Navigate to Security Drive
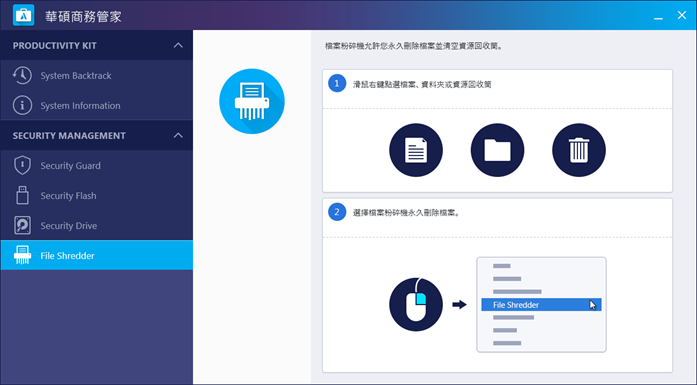 tap(96, 225)
